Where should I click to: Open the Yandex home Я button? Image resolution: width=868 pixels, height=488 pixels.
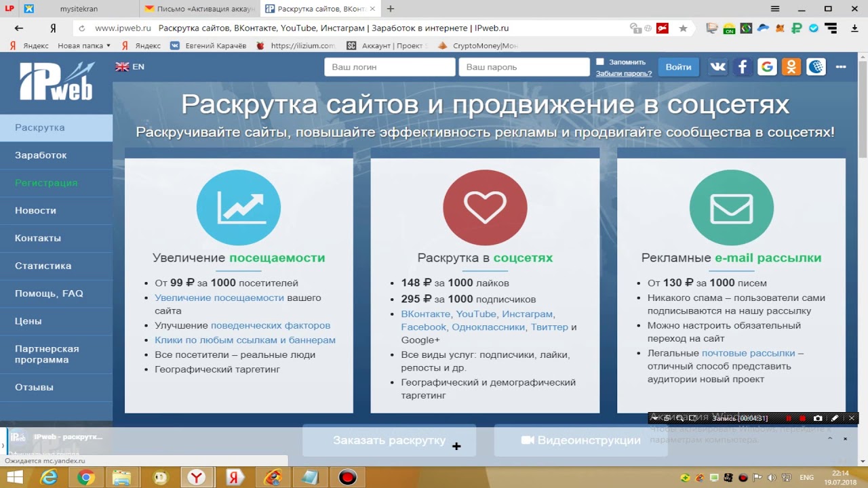pyautogui.click(x=53, y=28)
